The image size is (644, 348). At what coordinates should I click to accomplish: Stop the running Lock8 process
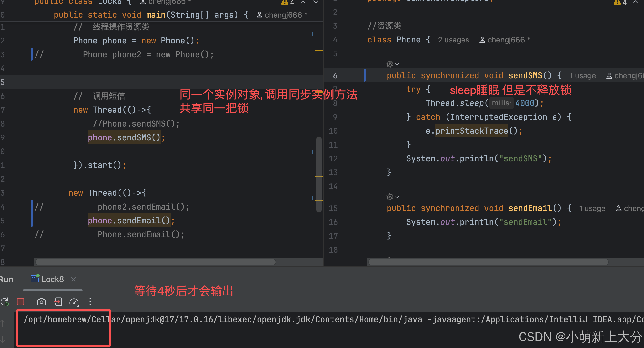click(x=21, y=302)
